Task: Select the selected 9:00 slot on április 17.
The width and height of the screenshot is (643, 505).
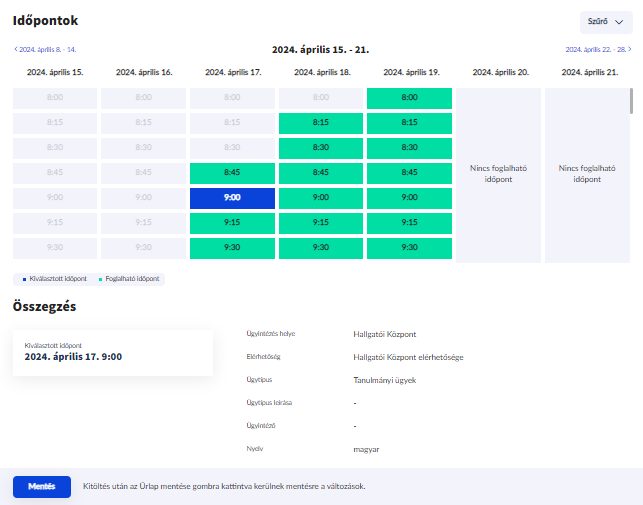Action: click(x=232, y=198)
